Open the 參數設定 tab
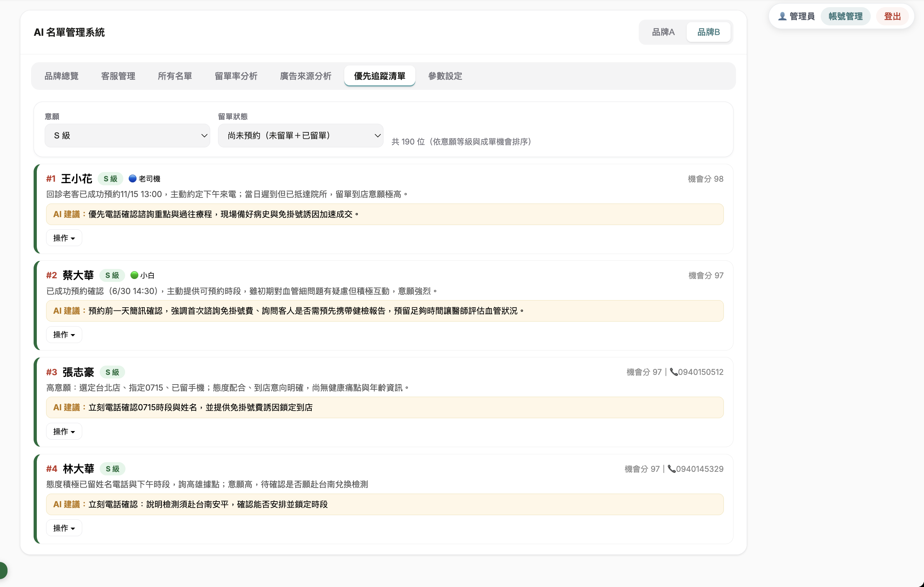 pyautogui.click(x=445, y=76)
